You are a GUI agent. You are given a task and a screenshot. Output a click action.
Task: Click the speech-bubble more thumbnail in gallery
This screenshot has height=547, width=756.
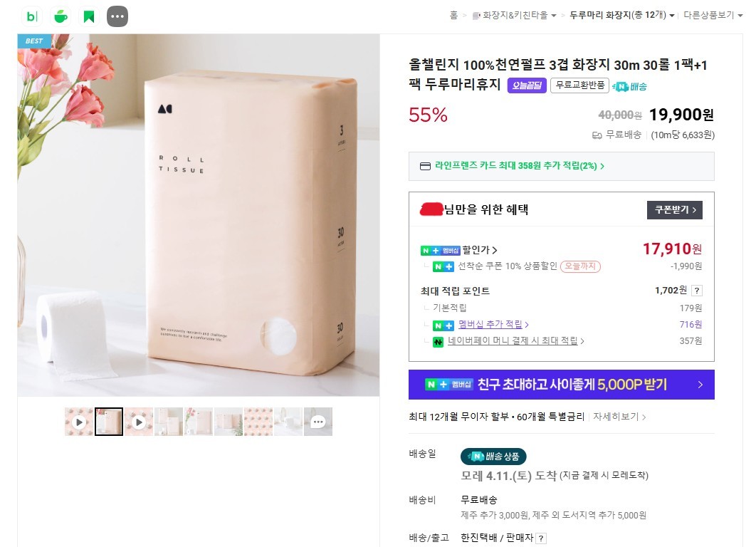[318, 422]
